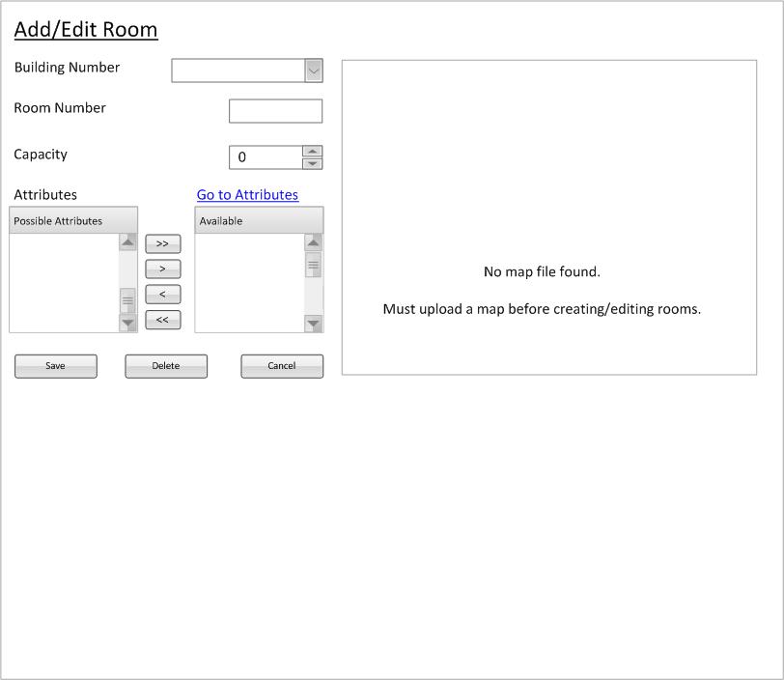The image size is (784, 680).
Task: Click up arrow of Possible Attributes scrollbar
Action: 128,242
